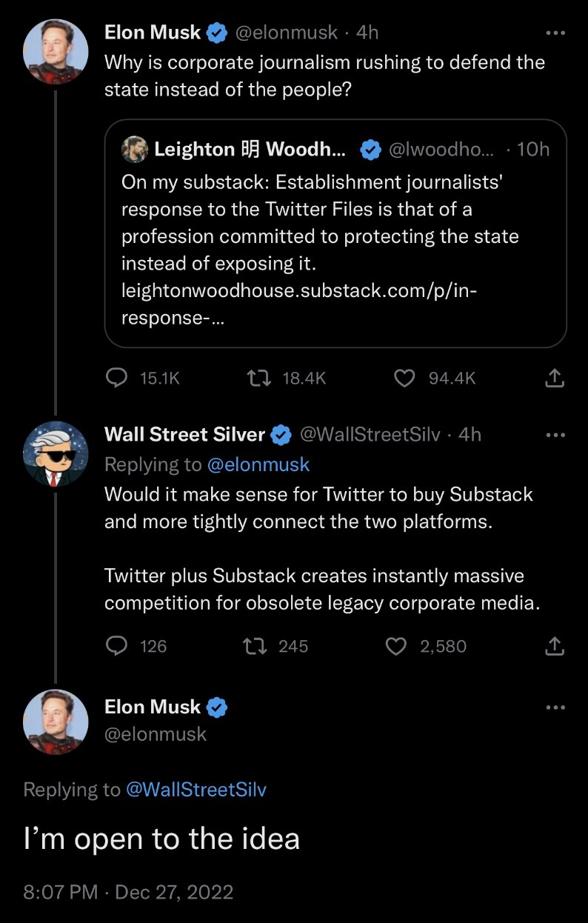Like Elon Musk's tweet with 94.4K likes

tap(404, 379)
